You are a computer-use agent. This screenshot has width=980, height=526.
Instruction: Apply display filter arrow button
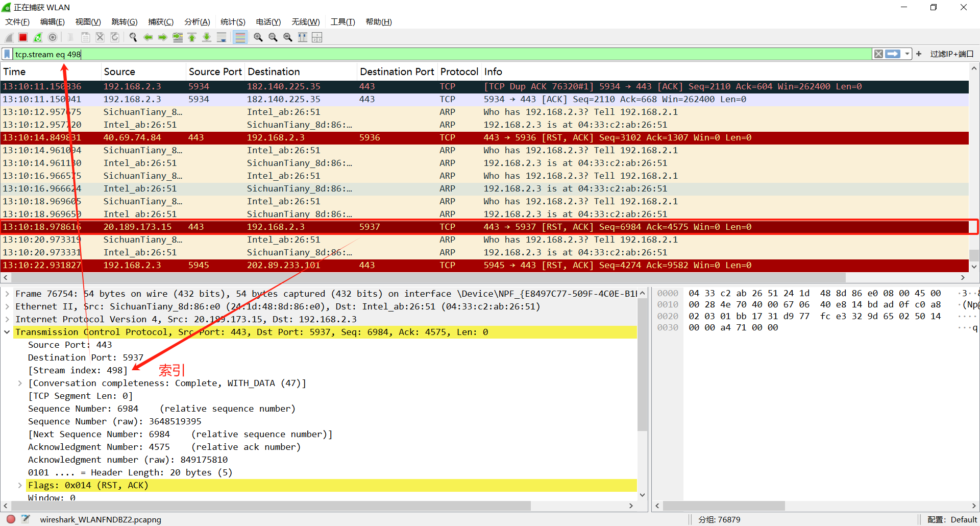pyautogui.click(x=893, y=54)
